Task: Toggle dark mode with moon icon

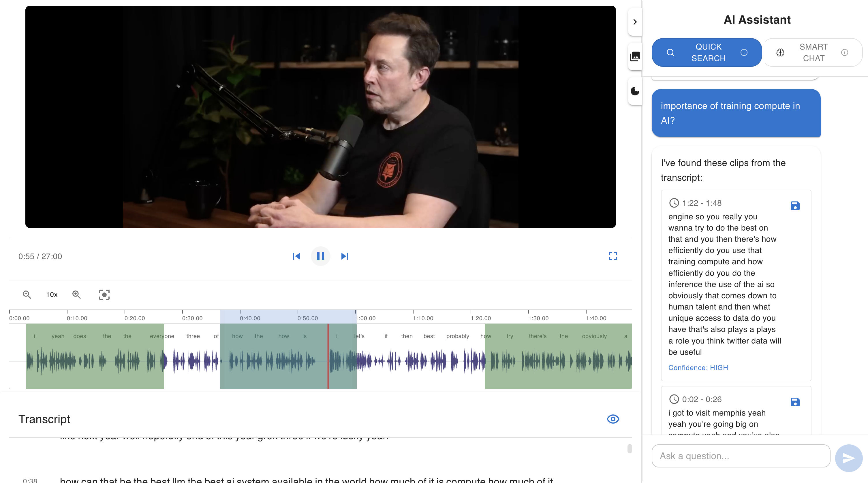Action: coord(635,91)
